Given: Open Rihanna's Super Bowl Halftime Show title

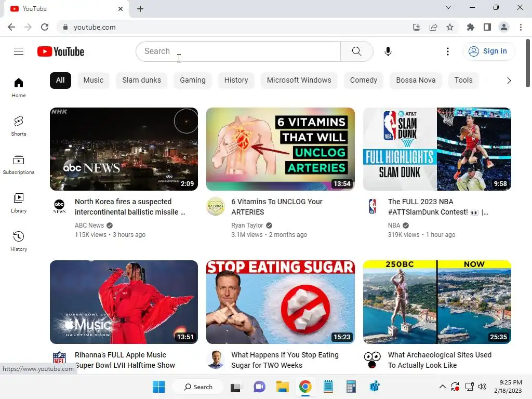Looking at the screenshot, I should click(x=125, y=360).
